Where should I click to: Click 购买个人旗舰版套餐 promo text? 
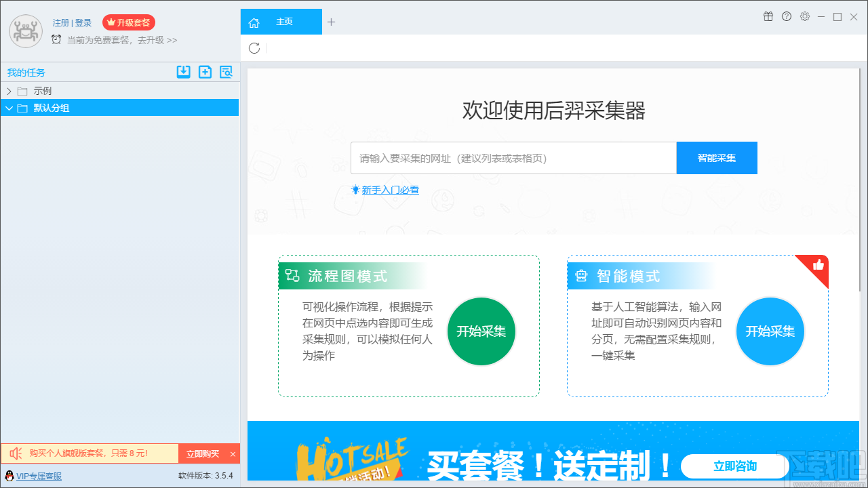(x=89, y=453)
